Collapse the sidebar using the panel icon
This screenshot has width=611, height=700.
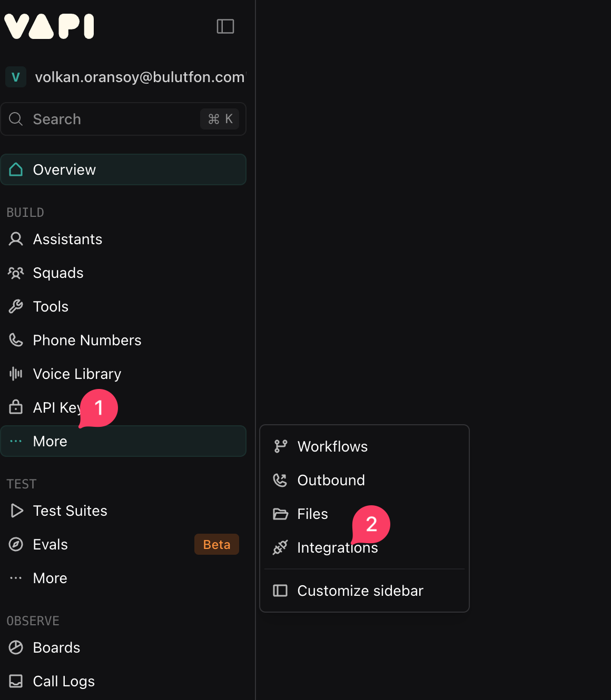[x=225, y=26]
